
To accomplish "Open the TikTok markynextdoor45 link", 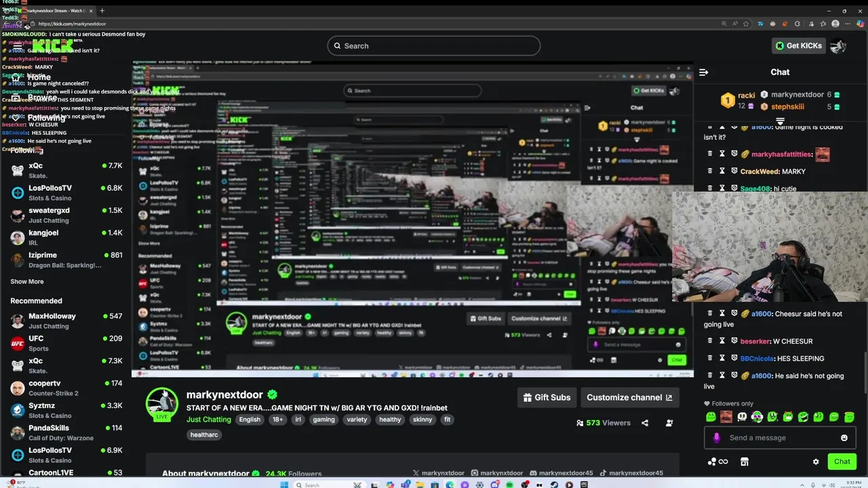I will pyautogui.click(x=631, y=473).
